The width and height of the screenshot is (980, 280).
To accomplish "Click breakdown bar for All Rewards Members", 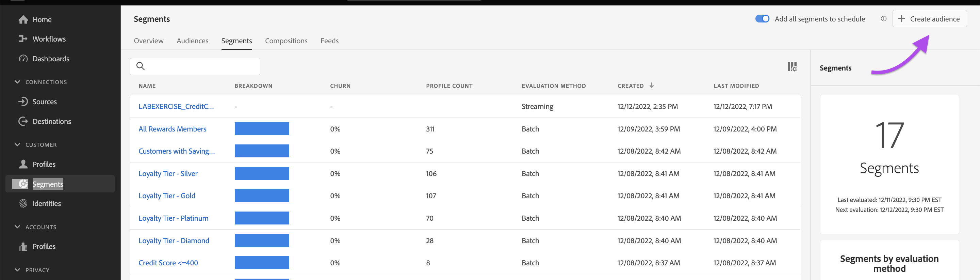I will point(262,129).
